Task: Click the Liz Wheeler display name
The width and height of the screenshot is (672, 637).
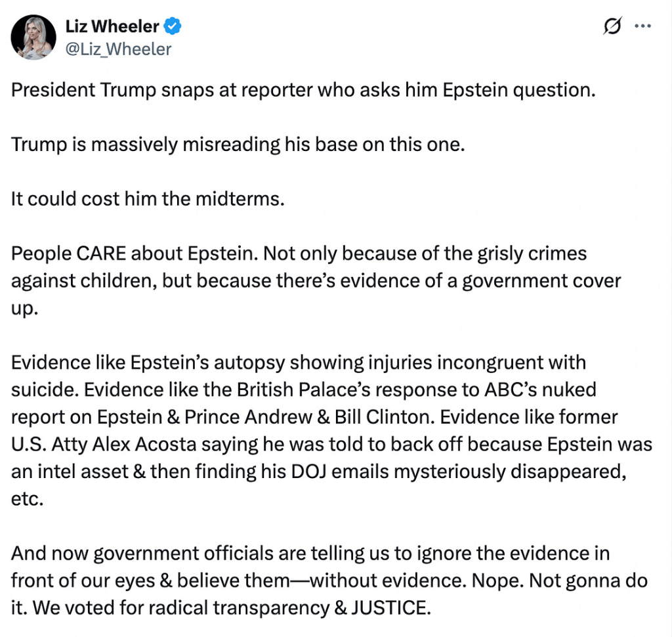Action: [112, 27]
